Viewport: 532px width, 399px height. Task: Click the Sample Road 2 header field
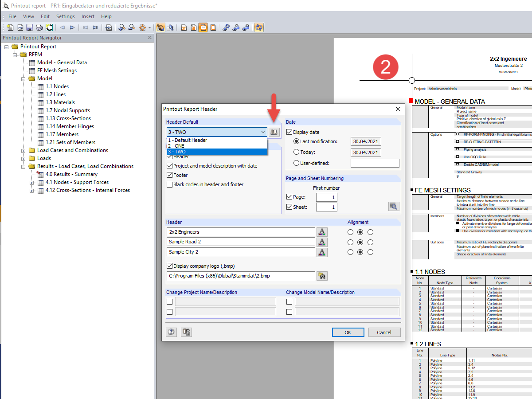pyautogui.click(x=241, y=242)
